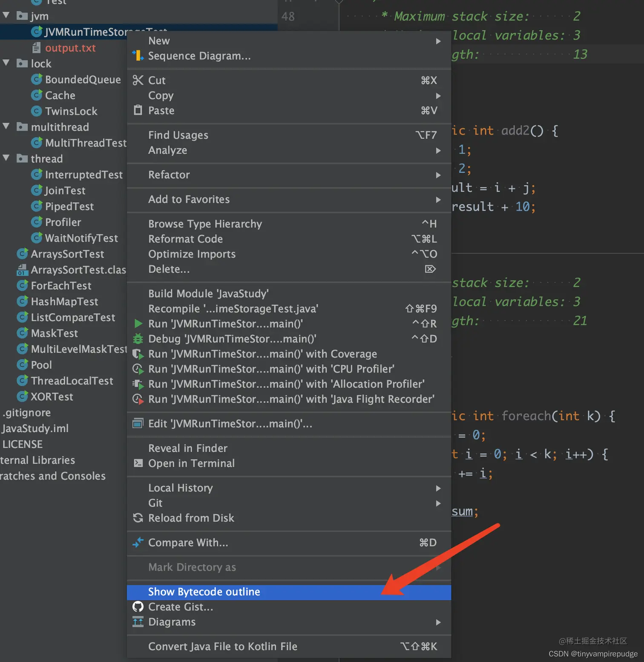Click the Profiler class icon
The height and width of the screenshot is (662, 644).
(37, 222)
